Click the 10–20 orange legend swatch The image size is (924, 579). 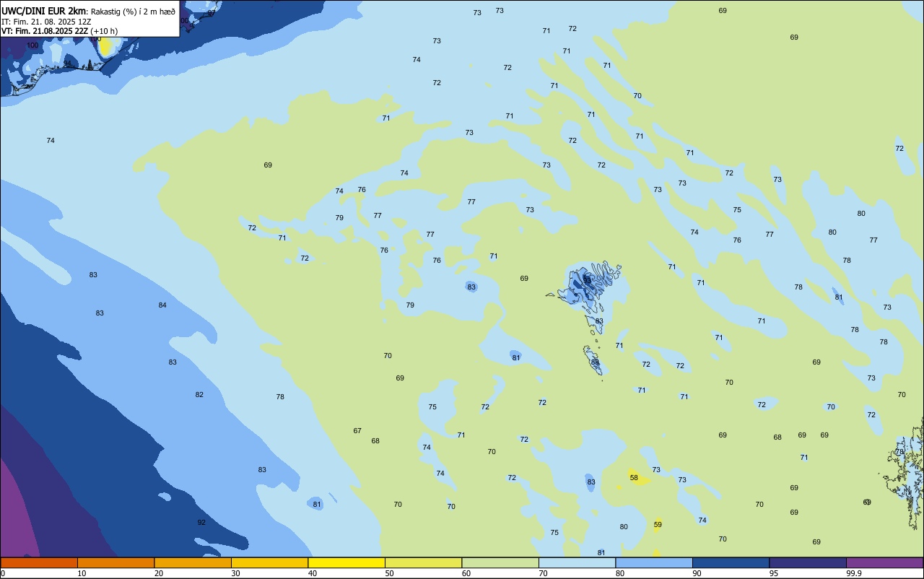(x=115, y=562)
